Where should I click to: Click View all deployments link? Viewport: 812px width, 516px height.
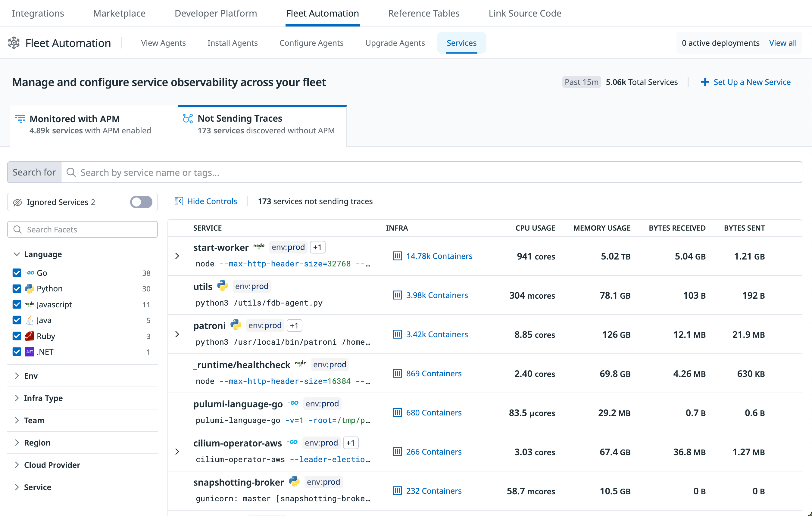[782, 43]
